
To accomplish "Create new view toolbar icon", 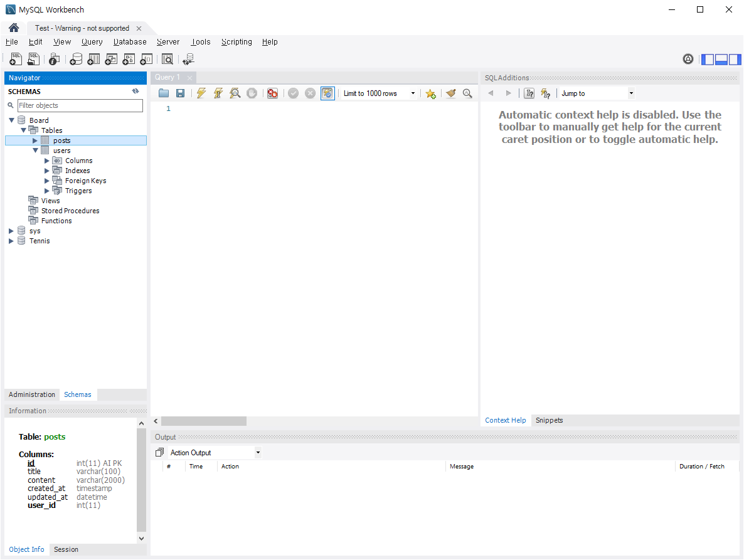I will [111, 60].
